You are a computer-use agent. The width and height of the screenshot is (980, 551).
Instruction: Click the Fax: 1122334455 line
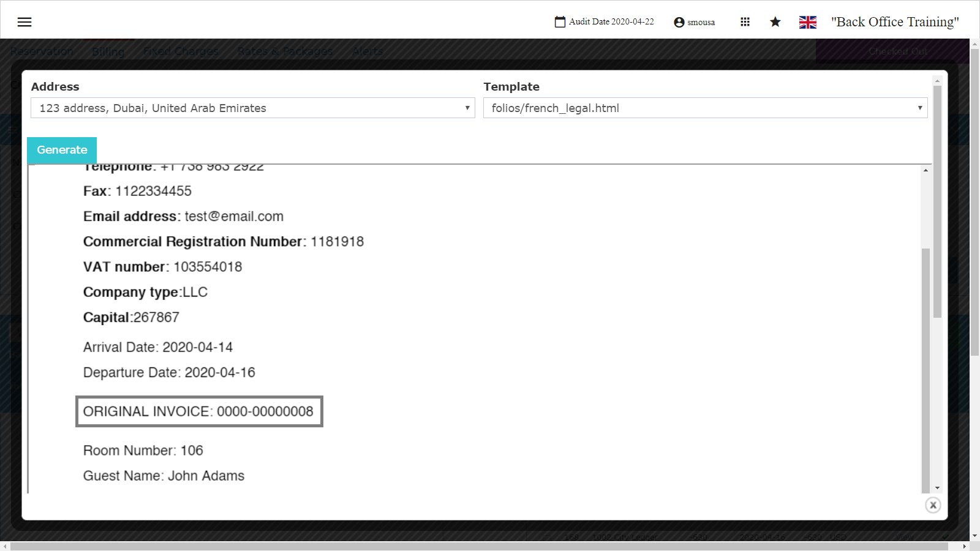[137, 191]
